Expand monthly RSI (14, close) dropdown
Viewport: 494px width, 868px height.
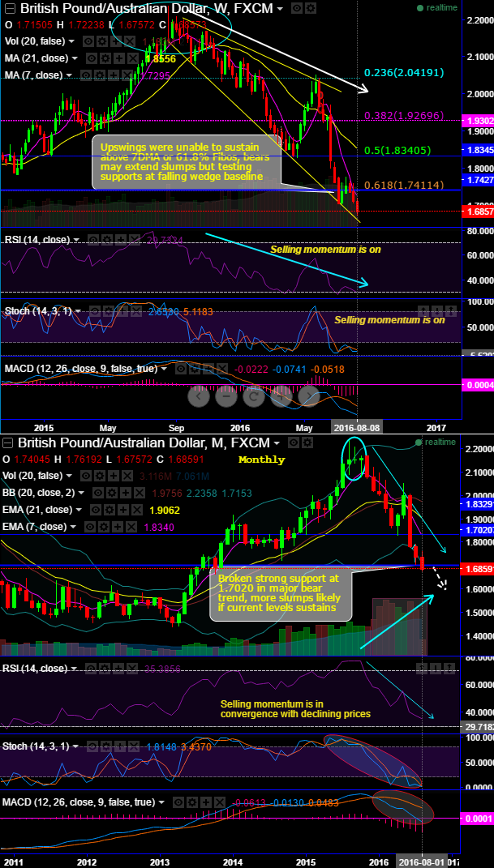(74, 668)
